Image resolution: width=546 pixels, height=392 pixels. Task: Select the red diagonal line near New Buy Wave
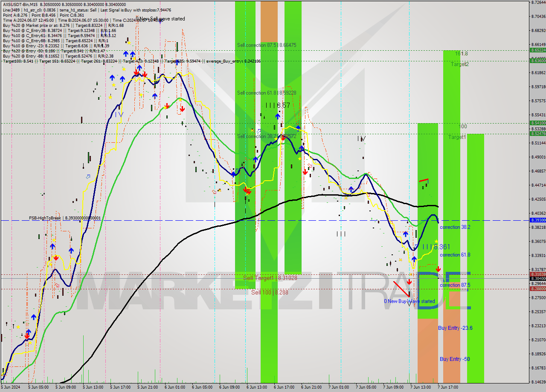pos(401,289)
